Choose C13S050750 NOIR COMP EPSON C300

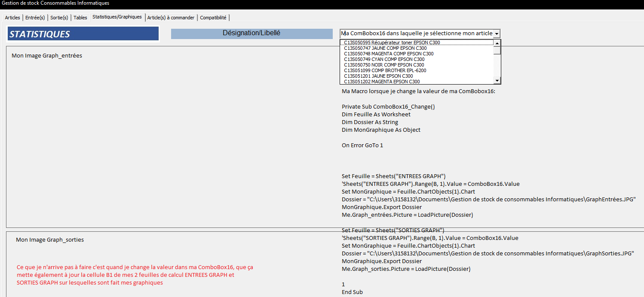(x=384, y=65)
